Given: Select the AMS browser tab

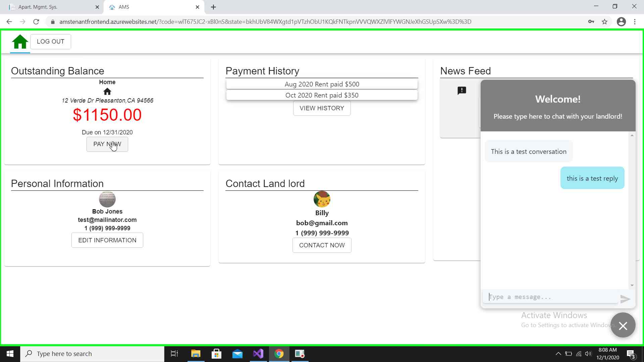Looking at the screenshot, I should pyautogui.click(x=154, y=7).
